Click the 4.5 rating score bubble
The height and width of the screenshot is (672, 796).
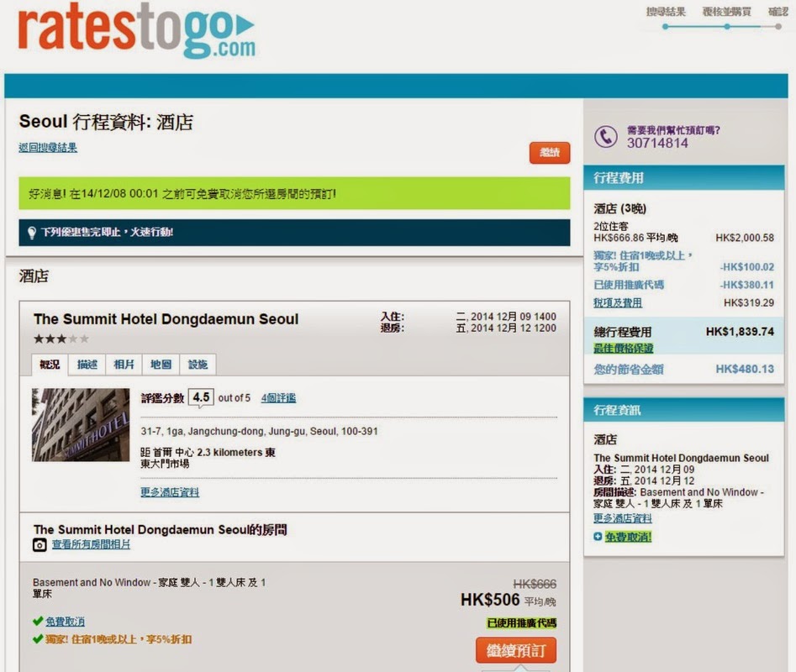click(x=200, y=397)
